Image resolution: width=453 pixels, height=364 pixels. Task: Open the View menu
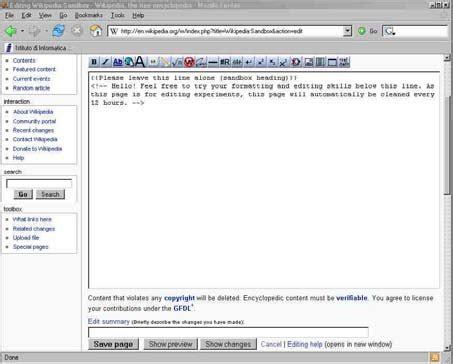point(45,15)
